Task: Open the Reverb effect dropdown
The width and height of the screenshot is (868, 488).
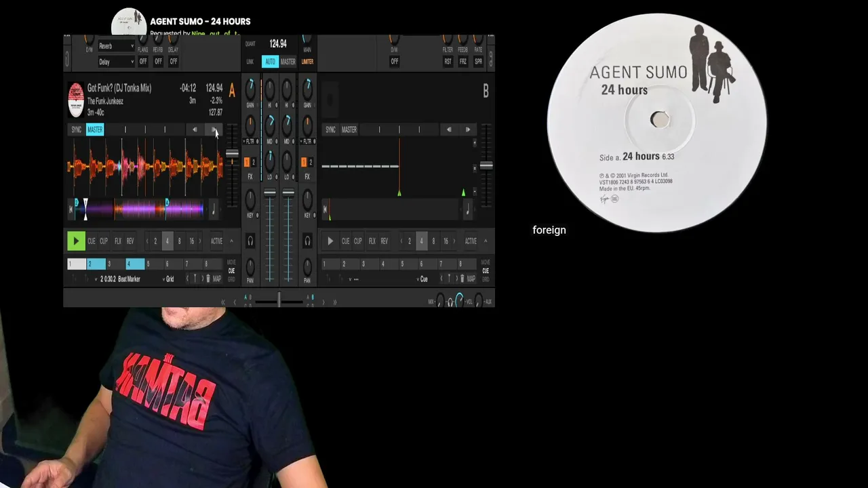Action: coord(116,46)
